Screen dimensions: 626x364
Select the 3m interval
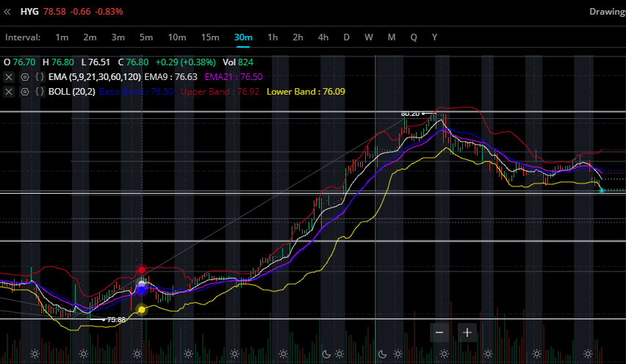pos(118,37)
